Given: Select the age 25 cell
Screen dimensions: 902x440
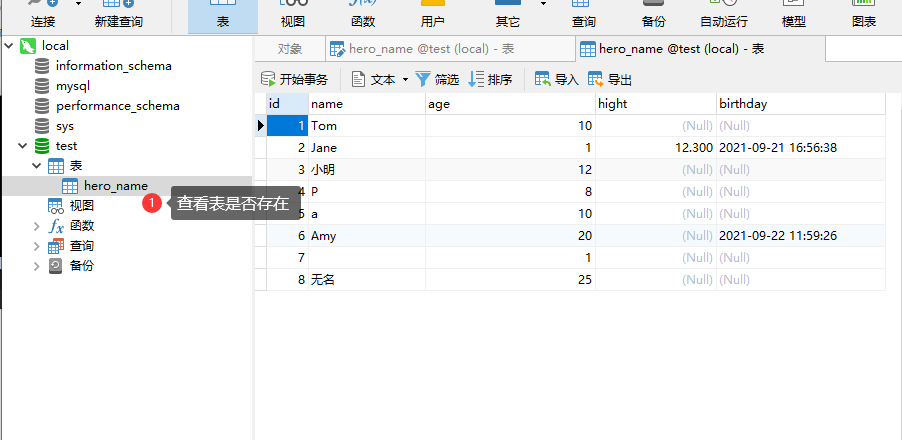Looking at the screenshot, I should 510,280.
